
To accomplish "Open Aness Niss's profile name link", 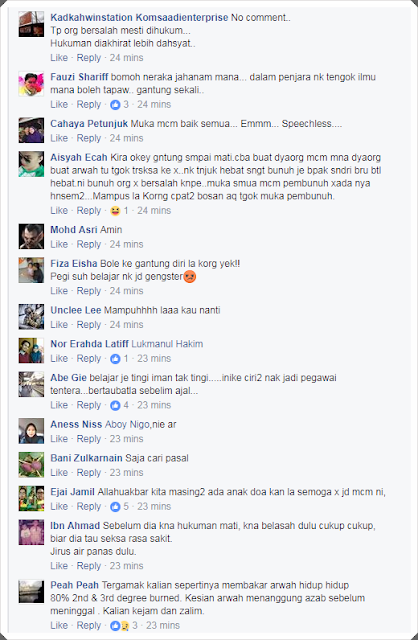I will click(x=76, y=424).
